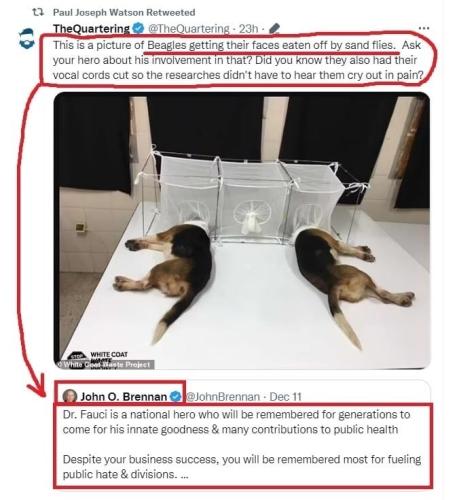Open the beagles photo attachment
459x500 pixels.
[242, 231]
